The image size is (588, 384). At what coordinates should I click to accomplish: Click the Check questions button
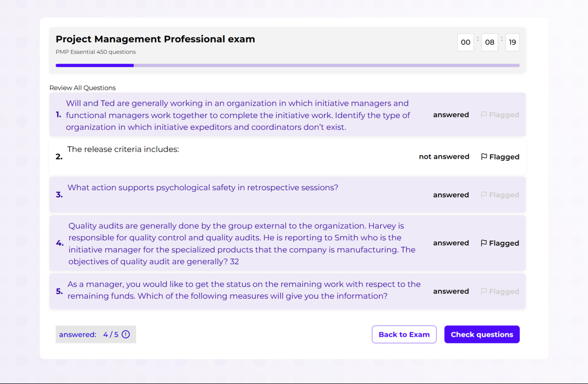(x=482, y=334)
